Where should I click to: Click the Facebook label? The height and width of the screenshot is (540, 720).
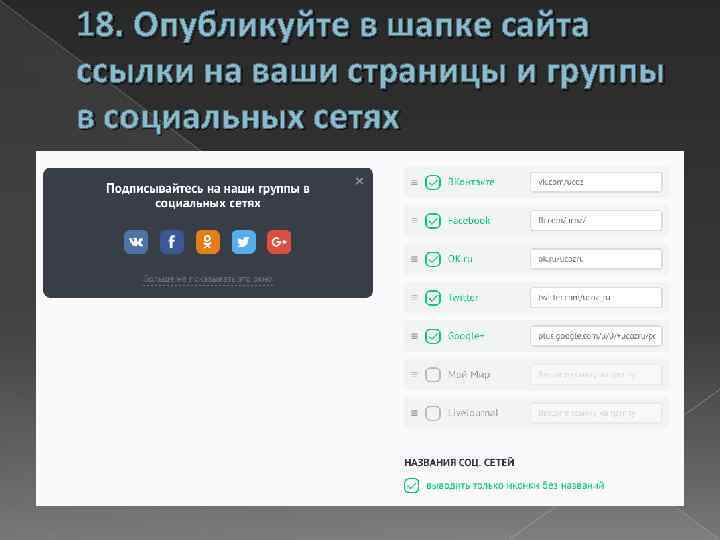(x=469, y=220)
